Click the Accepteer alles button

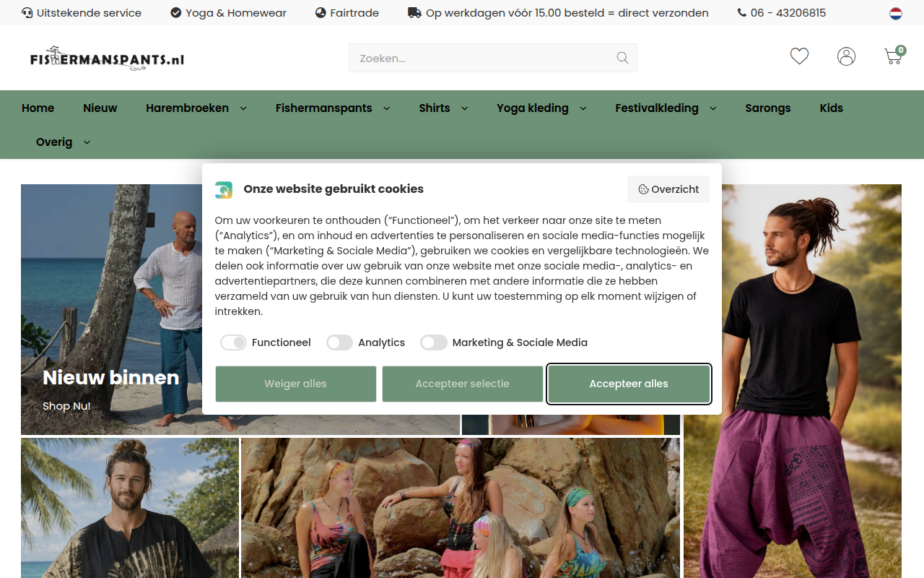click(629, 384)
